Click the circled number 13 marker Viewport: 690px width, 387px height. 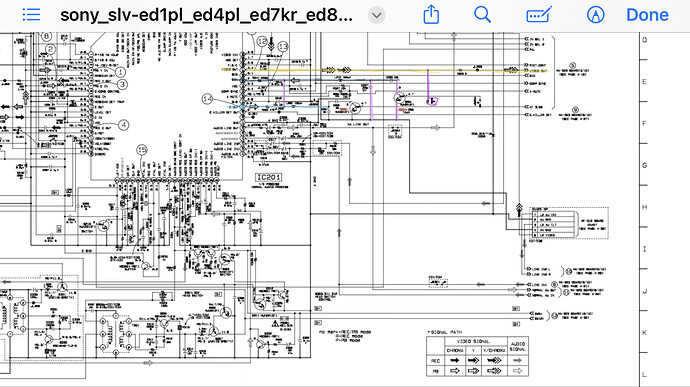pos(283,46)
